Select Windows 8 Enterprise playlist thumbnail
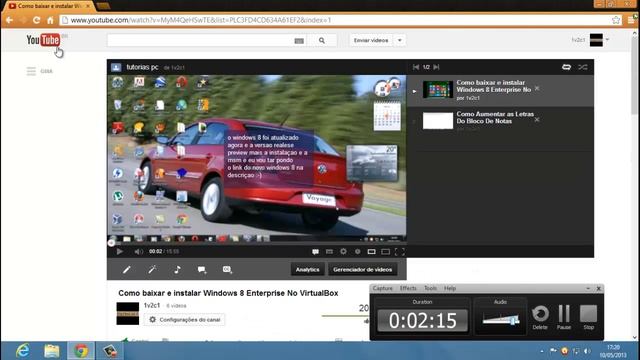This screenshot has width=640, height=360. coord(438,89)
